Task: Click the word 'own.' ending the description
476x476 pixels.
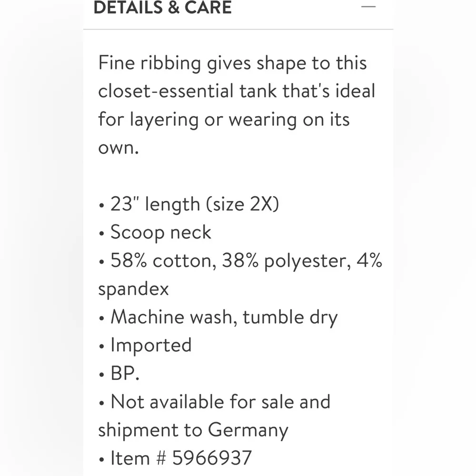Action: click(x=118, y=148)
